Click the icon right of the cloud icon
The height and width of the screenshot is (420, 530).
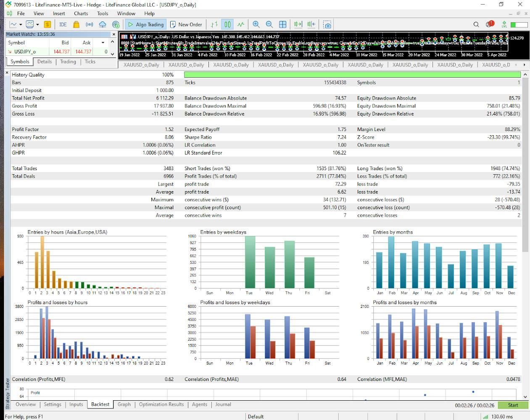116,24
